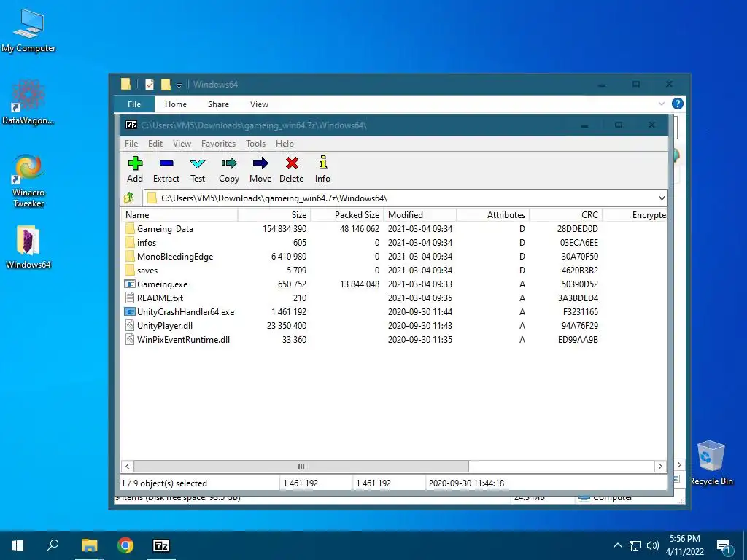This screenshot has height=560, width=747.
Task: Sort by the Packed Size column header
Action: [x=347, y=215]
